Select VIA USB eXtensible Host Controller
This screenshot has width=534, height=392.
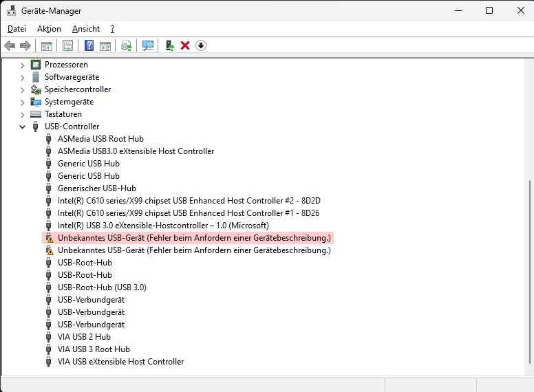tap(120, 361)
